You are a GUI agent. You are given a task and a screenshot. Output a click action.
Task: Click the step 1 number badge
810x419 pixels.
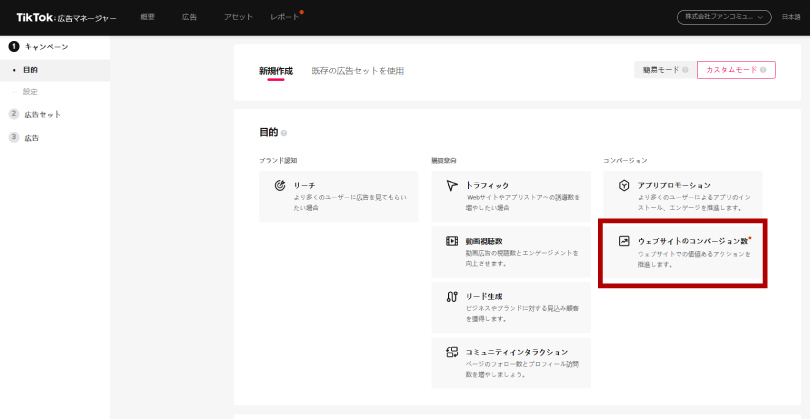point(14,46)
